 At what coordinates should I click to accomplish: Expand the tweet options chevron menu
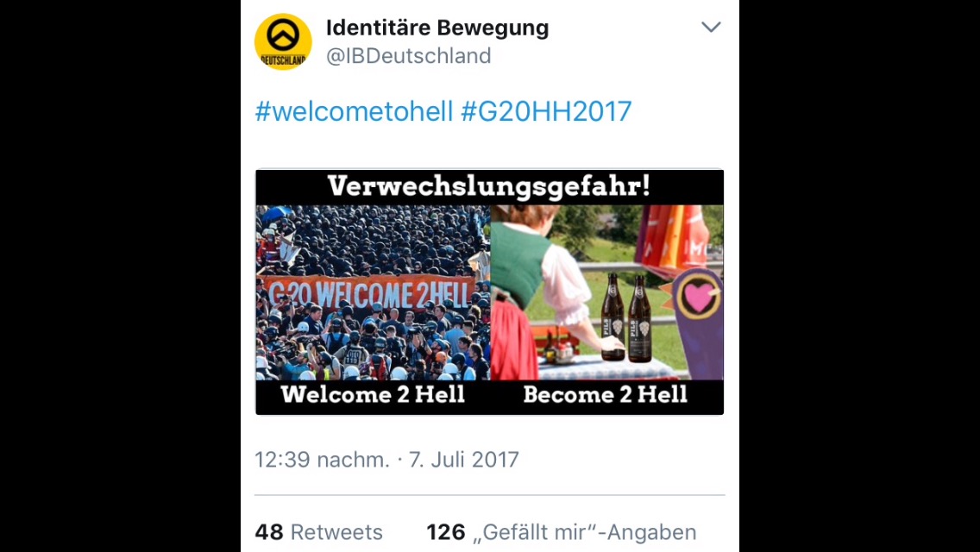pos(711,27)
